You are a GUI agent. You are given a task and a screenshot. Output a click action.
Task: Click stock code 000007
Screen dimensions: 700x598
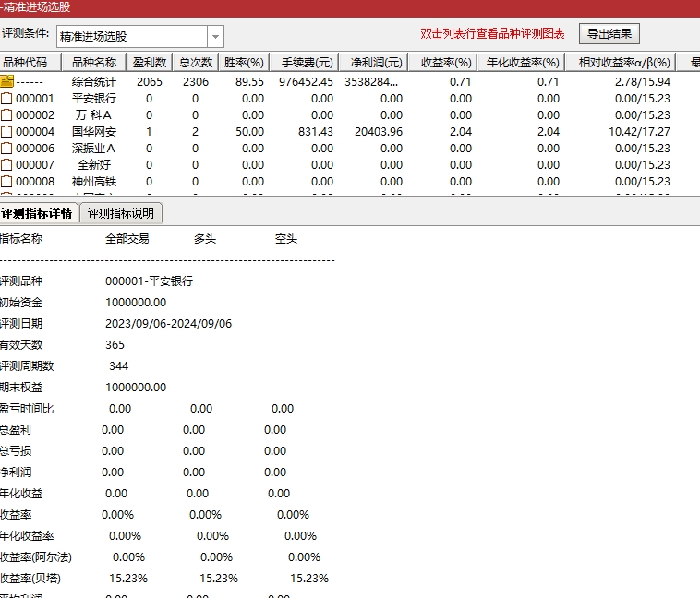tap(35, 164)
